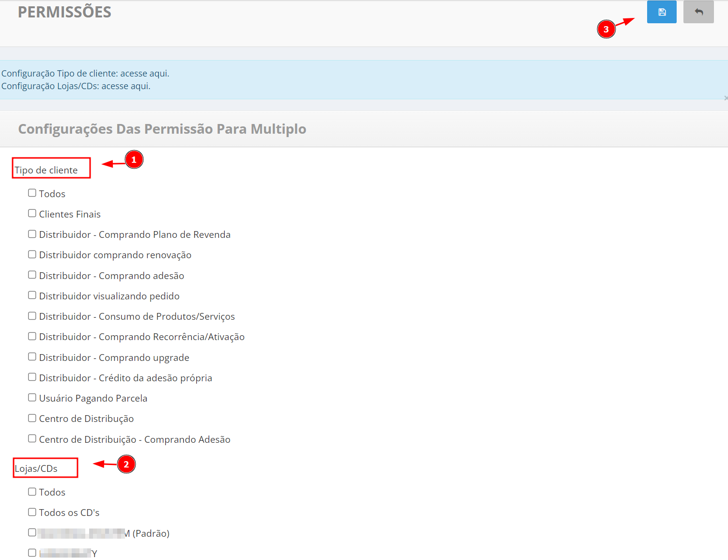Select Distribuidor - Crédito da adesão própria
This screenshot has height=560, width=728.
32,377
